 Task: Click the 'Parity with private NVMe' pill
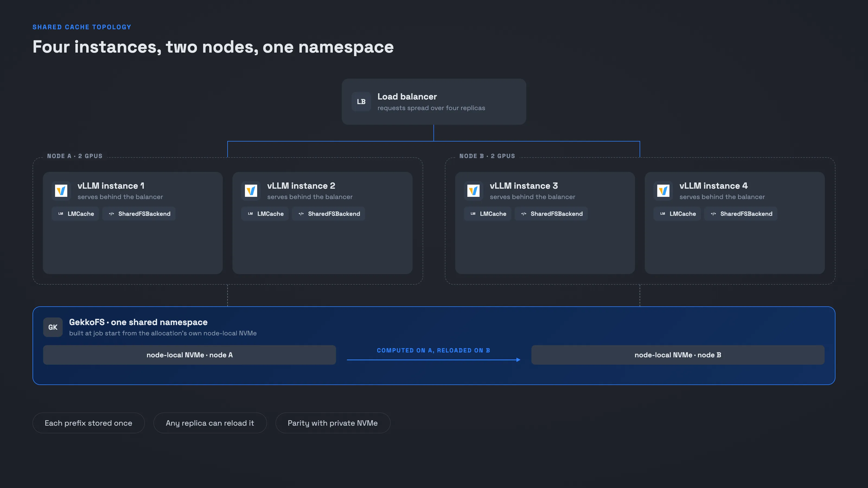pos(333,423)
